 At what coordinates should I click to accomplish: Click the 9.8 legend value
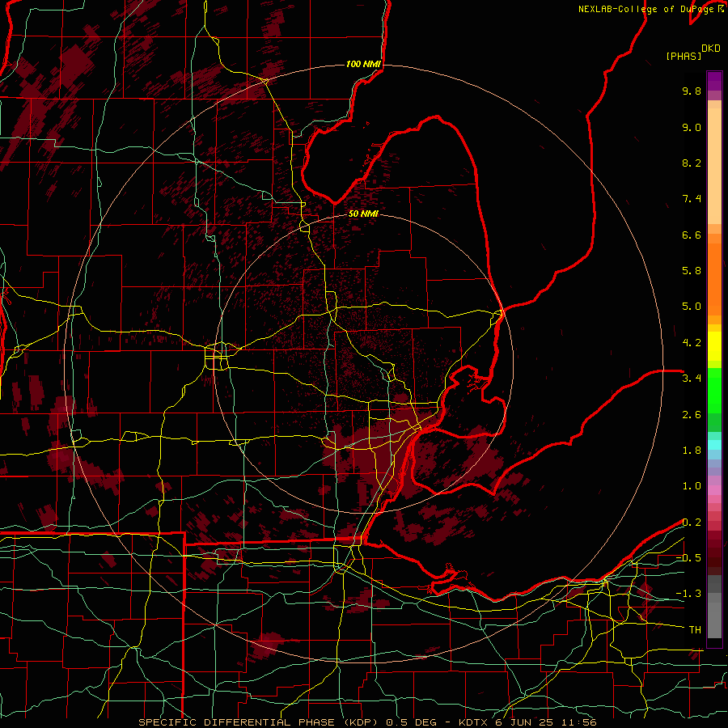click(692, 91)
